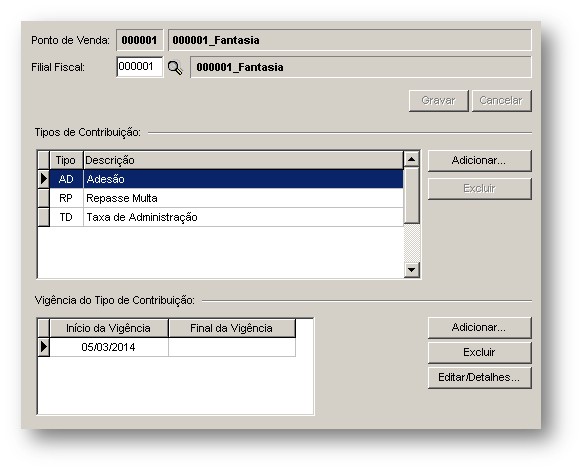583x471 pixels.
Task: Click the scroll up arrow of contribution list
Action: (412, 159)
